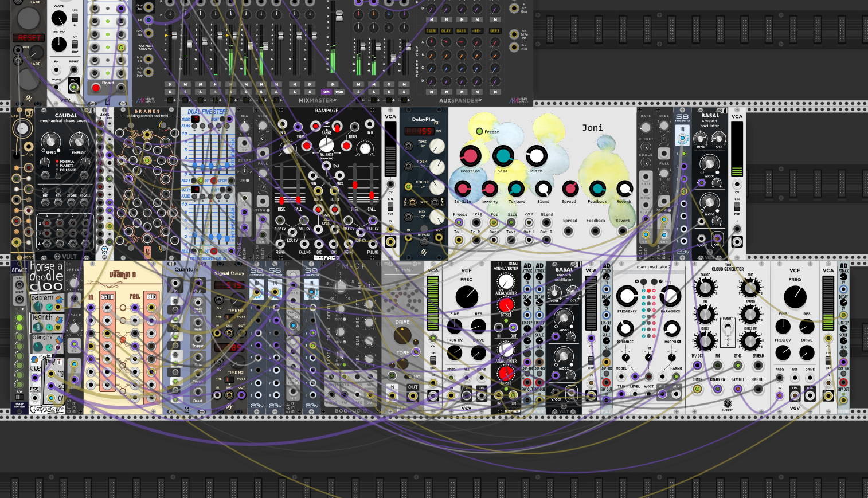Click red Reset button near MixMaster
Image resolution: width=868 pixels, height=498 pixels.
tap(96, 88)
